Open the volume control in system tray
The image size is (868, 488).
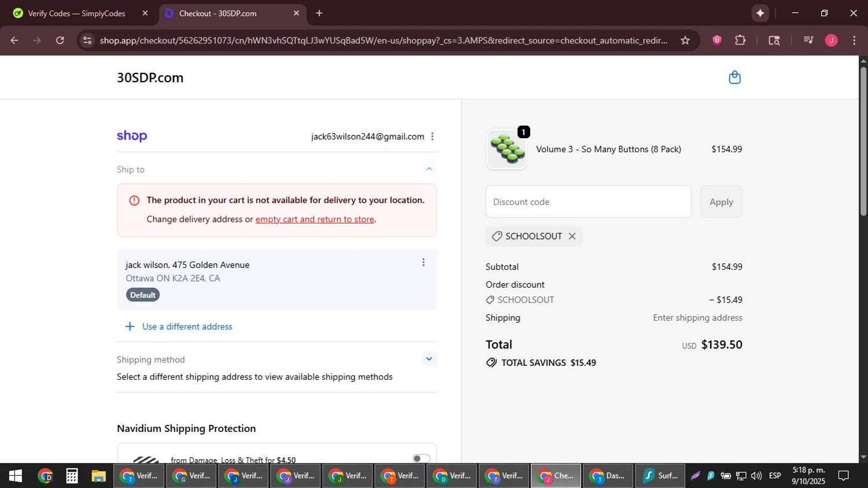[756, 476]
